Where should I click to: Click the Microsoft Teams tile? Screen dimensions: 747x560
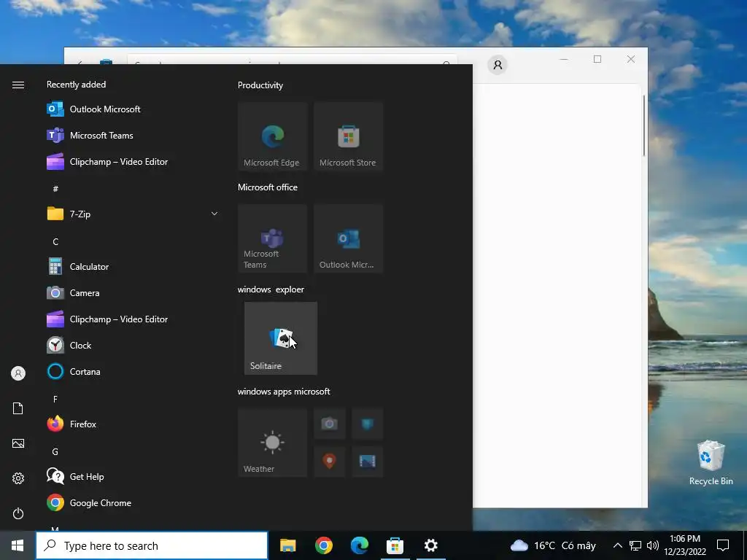click(x=273, y=238)
